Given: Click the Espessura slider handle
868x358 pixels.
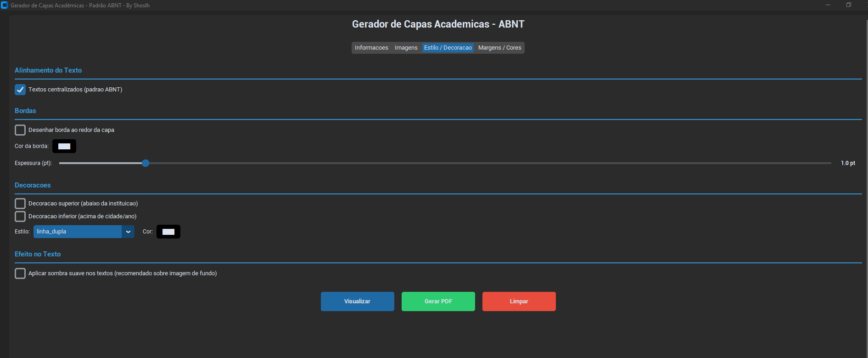Looking at the screenshot, I should 146,163.
